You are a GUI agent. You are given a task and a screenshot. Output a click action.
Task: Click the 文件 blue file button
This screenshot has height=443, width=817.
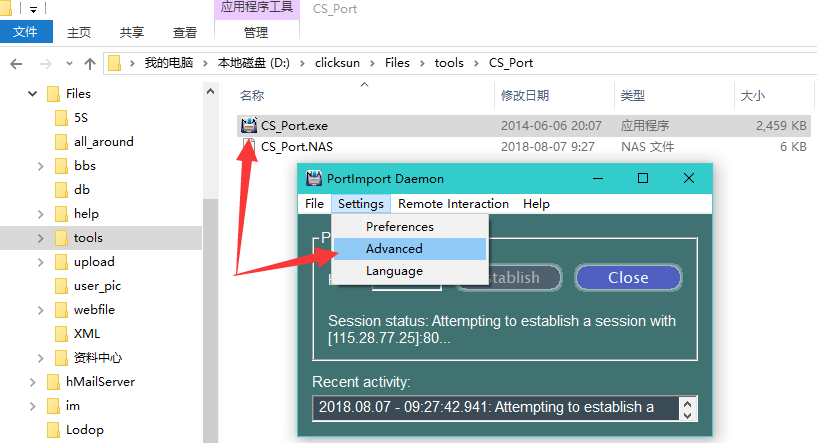26,32
